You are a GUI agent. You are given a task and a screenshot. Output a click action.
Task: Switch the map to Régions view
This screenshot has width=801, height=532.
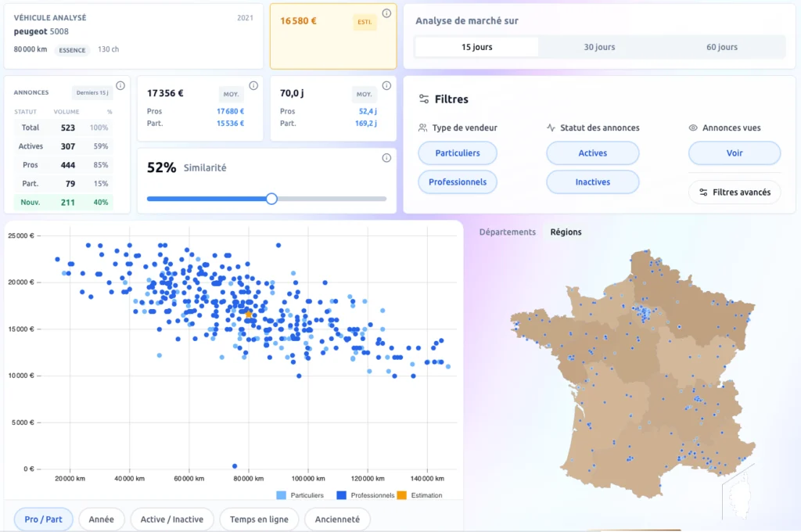[x=566, y=232]
